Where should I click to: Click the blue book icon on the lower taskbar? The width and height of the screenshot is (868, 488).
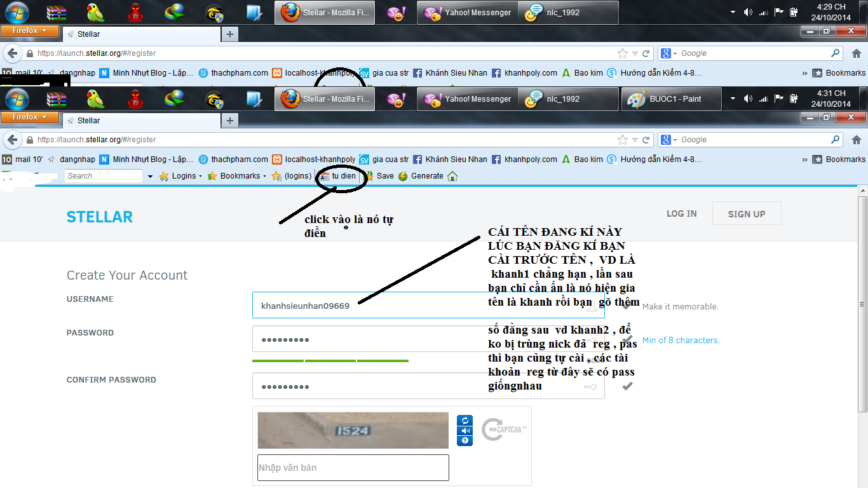pos(254,99)
